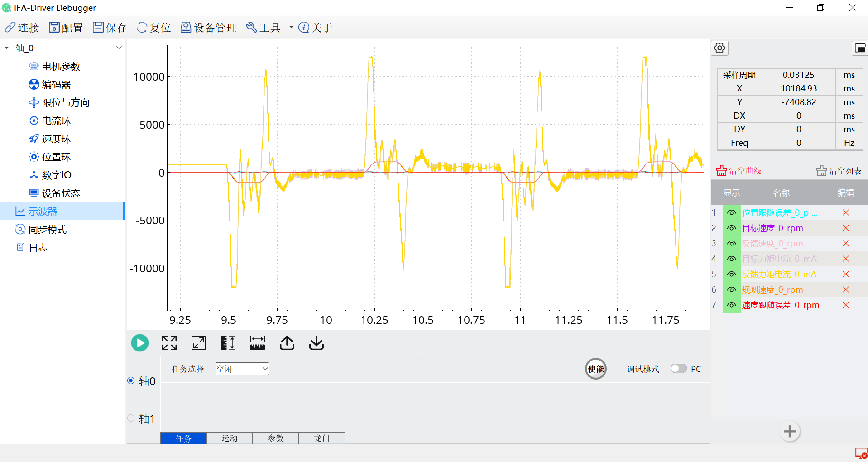Click the horizontal ruler measurement icon
868x462 pixels.
pos(257,343)
